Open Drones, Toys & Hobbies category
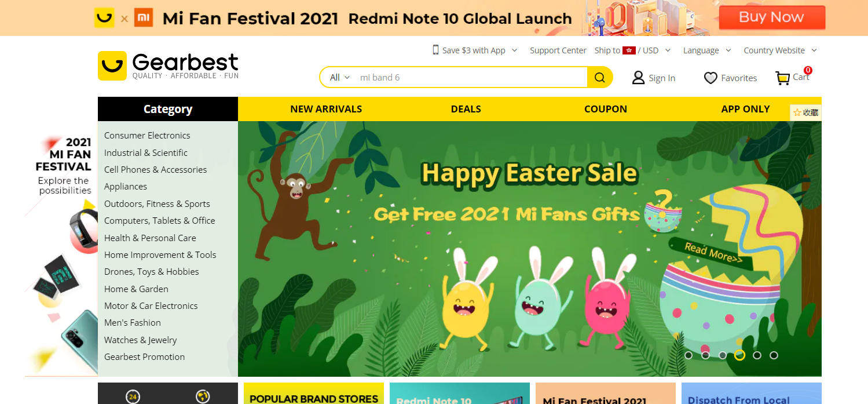868x404 pixels. click(x=152, y=272)
